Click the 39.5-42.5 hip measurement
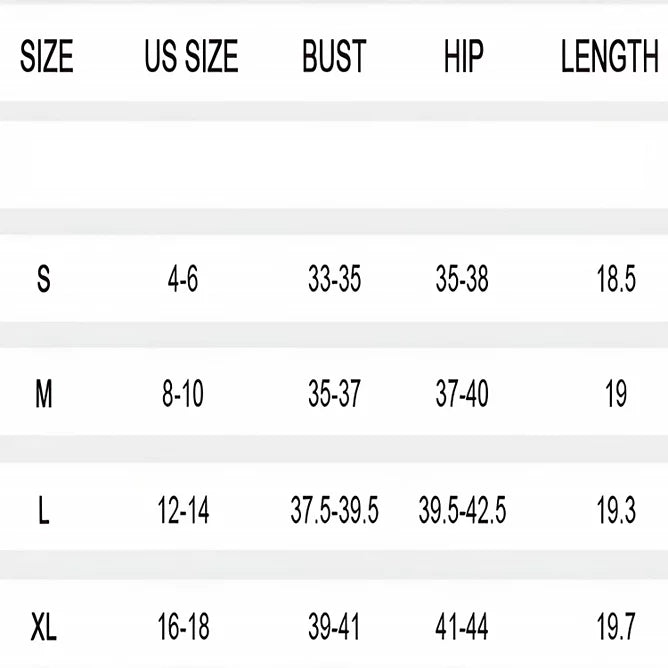Screen dimensions: 668x668 (462, 510)
